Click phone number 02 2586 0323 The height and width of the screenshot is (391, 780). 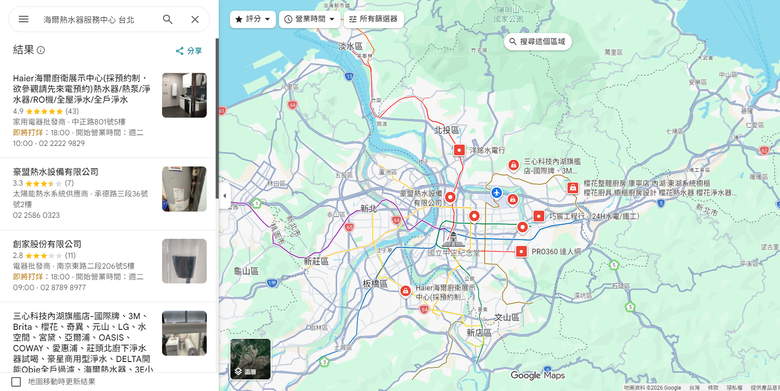[36, 215]
